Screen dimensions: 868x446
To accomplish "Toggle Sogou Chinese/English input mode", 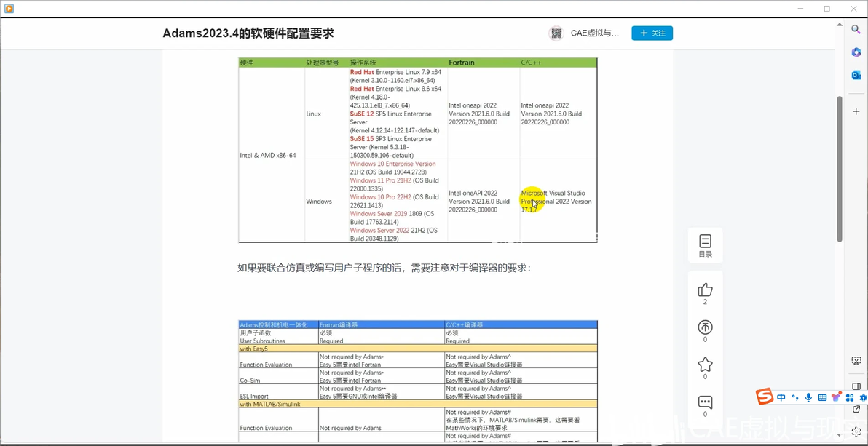I will 781,397.
